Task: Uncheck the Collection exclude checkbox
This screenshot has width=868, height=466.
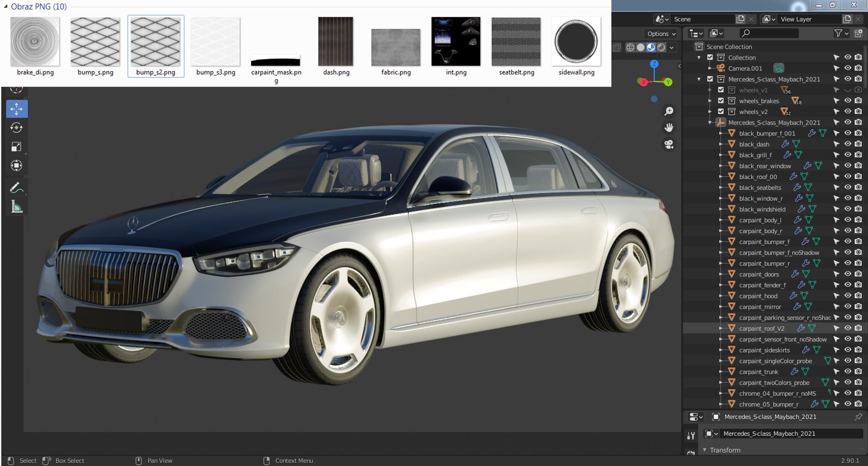Action: pos(710,57)
